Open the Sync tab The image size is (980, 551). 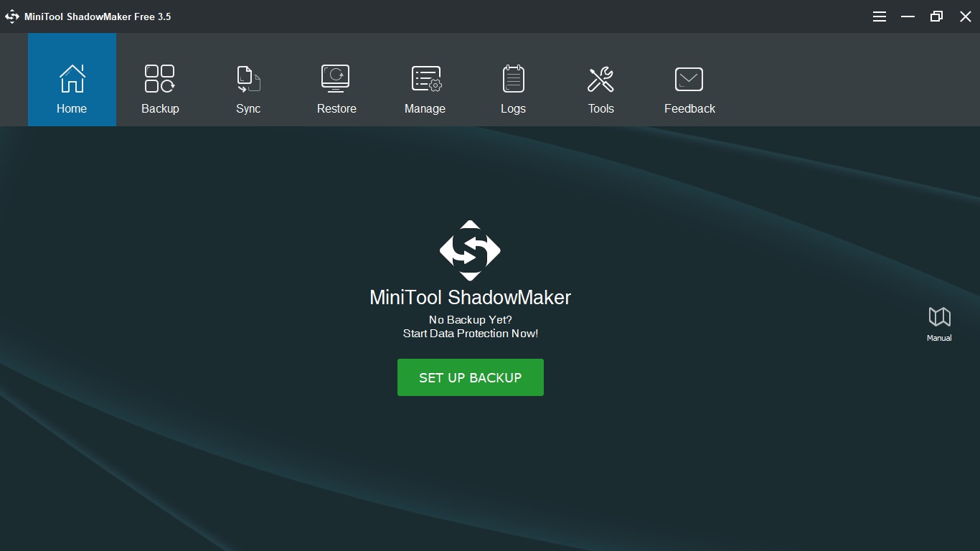[248, 80]
